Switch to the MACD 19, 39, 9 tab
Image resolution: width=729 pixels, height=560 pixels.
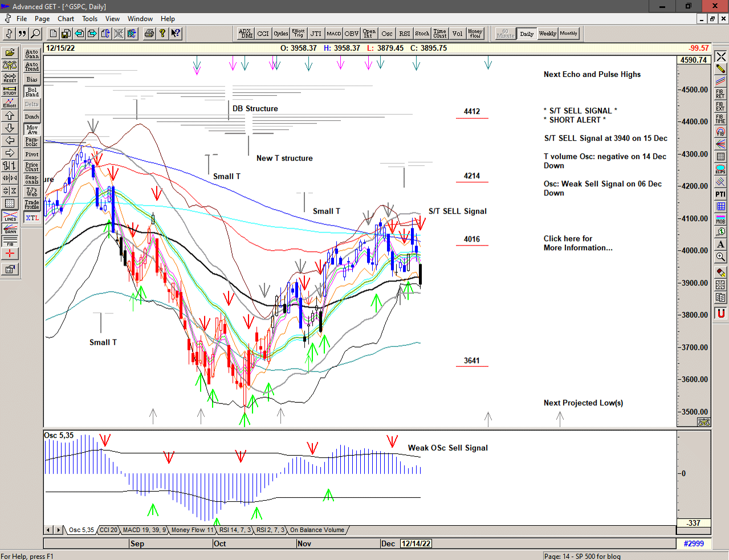tap(144, 530)
